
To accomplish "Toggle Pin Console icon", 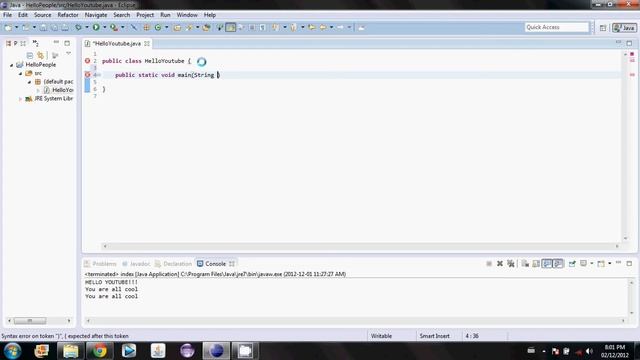I will (572, 264).
